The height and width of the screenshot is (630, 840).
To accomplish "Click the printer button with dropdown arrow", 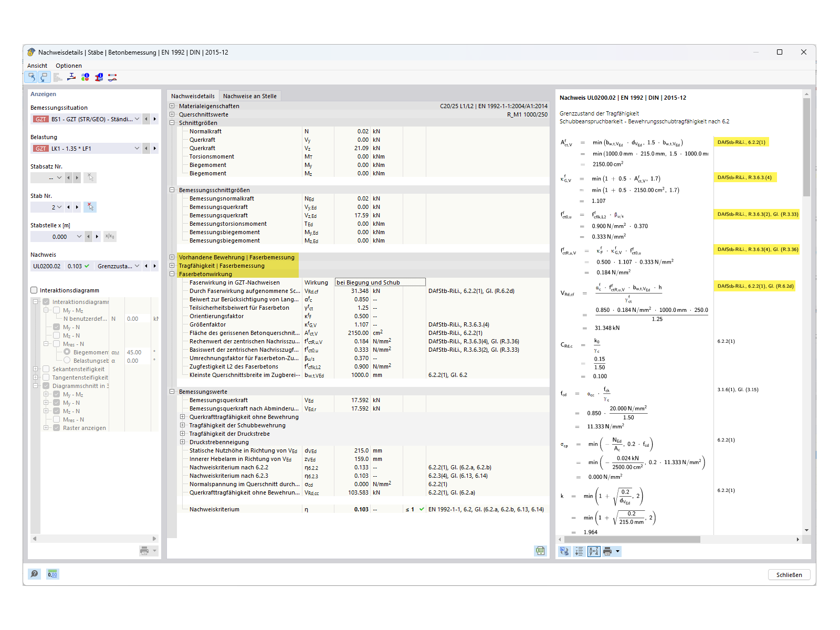I will pyautogui.click(x=611, y=551).
